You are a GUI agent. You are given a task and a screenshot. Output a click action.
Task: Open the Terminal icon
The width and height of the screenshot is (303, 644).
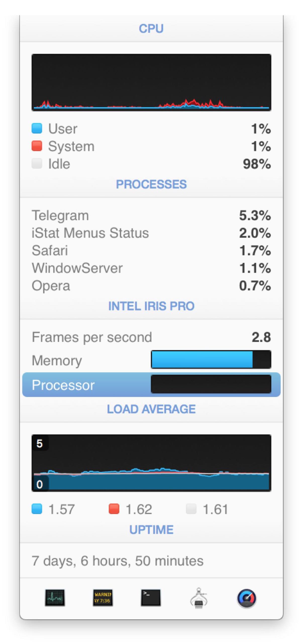(150, 597)
